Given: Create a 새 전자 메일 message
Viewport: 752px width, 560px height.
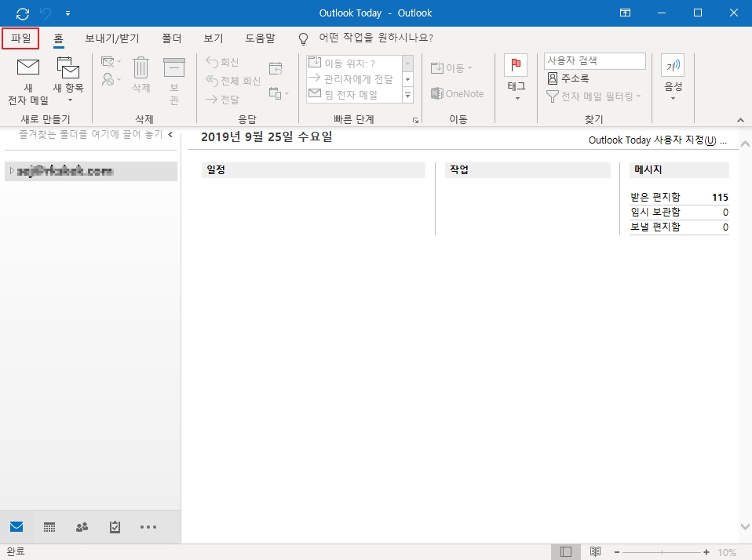Looking at the screenshot, I should (x=28, y=82).
